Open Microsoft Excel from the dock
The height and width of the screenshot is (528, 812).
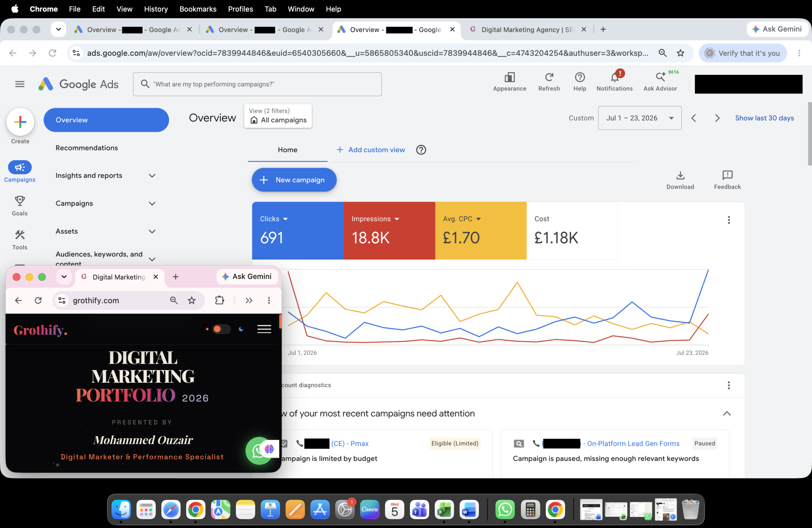coord(444,510)
